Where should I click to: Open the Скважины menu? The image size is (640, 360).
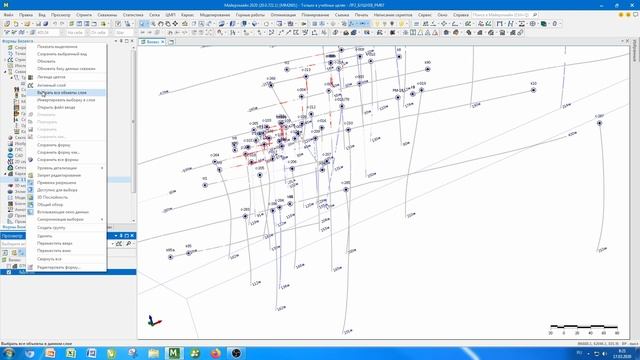[107, 15]
